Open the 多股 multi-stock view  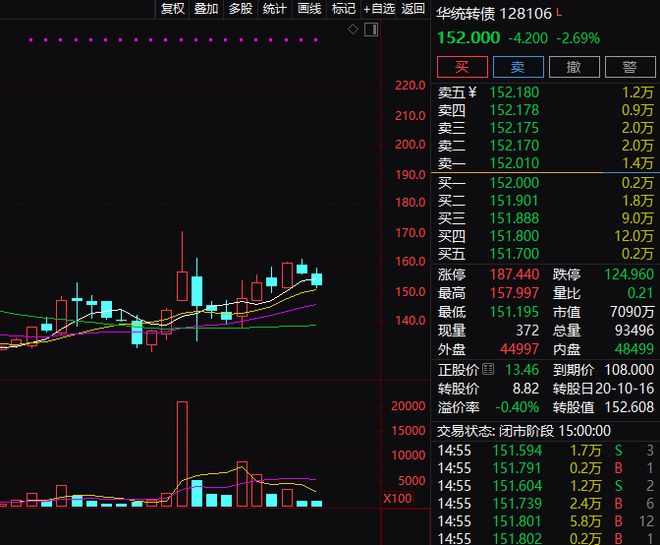241,8
